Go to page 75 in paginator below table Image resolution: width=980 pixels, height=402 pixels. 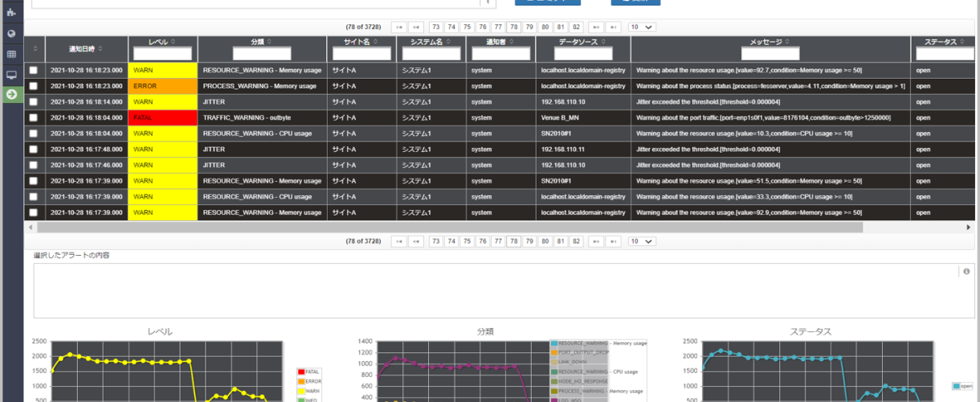(468, 241)
